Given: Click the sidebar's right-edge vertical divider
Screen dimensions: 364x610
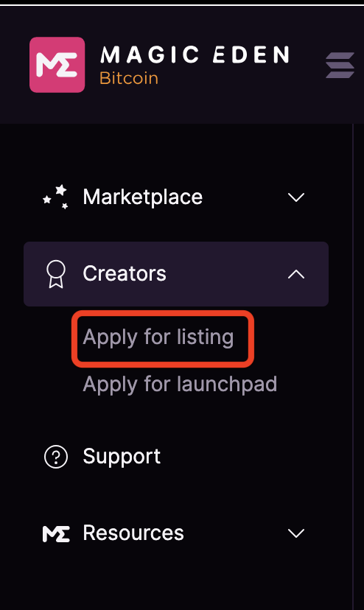Looking at the screenshot, I should click(x=353, y=367).
